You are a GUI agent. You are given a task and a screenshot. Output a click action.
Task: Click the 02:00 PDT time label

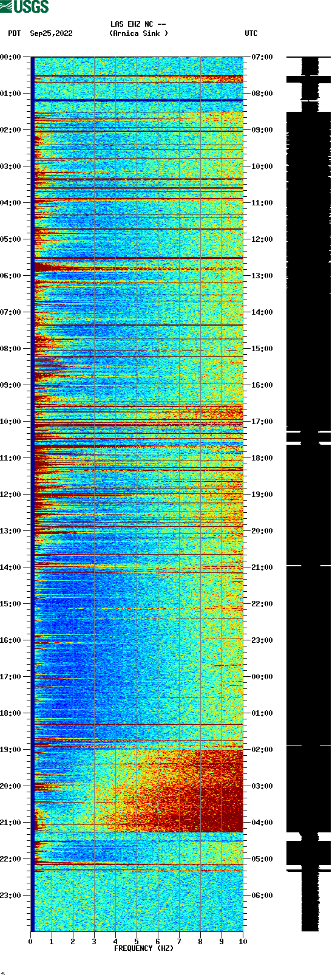pos(11,130)
